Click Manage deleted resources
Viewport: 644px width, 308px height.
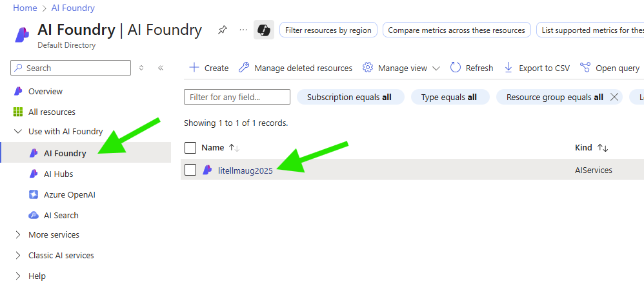tap(296, 68)
